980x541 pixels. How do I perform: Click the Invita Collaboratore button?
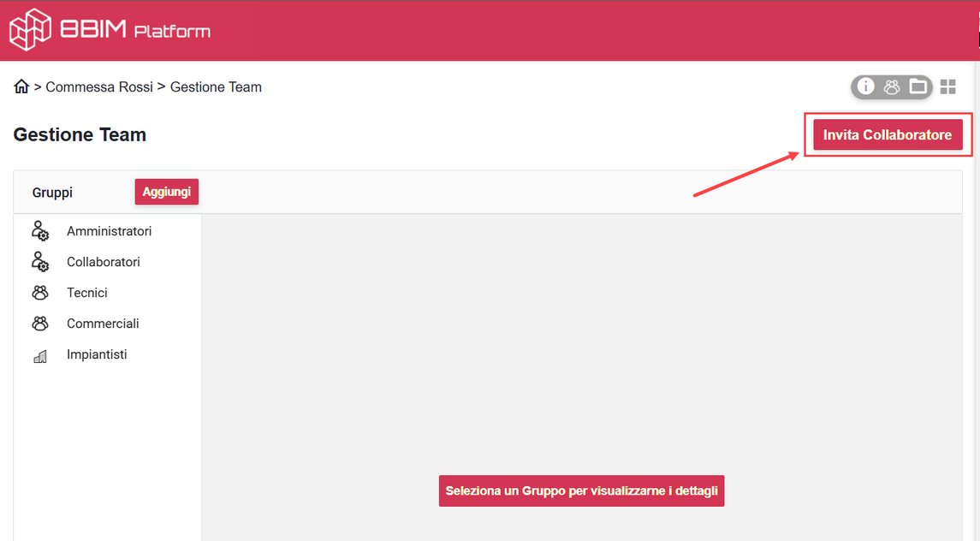click(888, 134)
